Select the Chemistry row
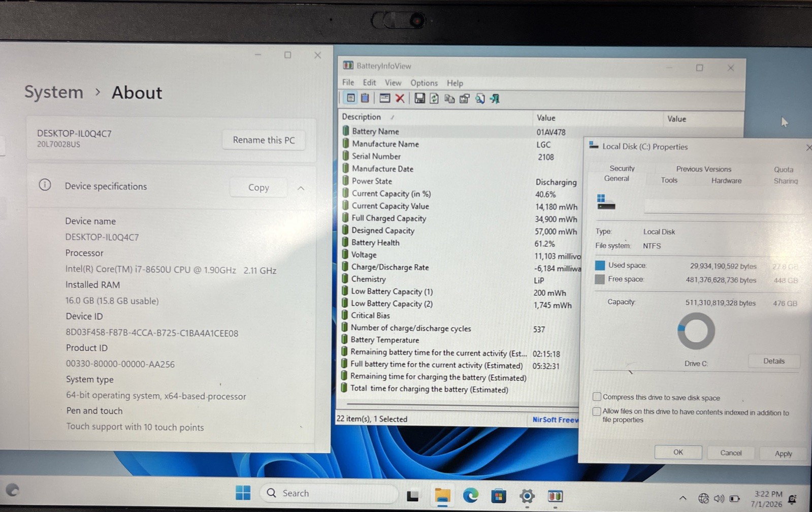The image size is (812, 512). 460,279
